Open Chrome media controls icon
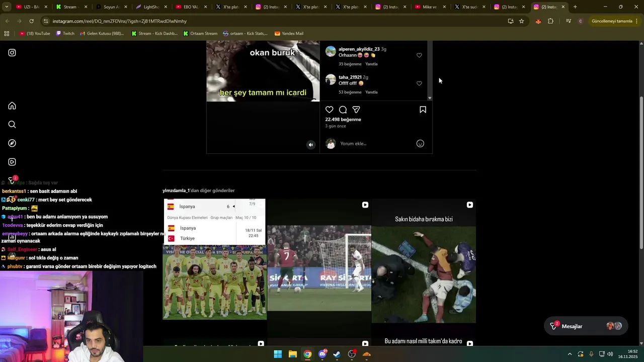The height and width of the screenshot is (362, 644). coord(569,21)
